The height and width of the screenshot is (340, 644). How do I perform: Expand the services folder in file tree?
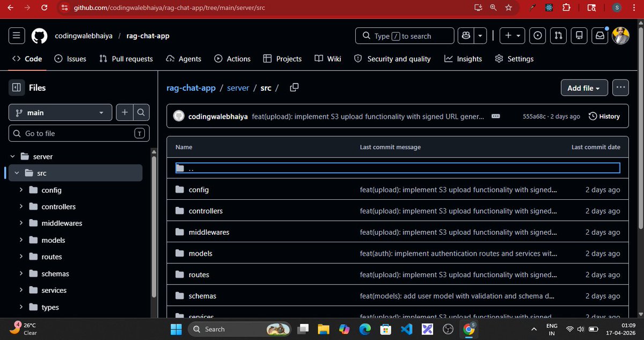21,291
